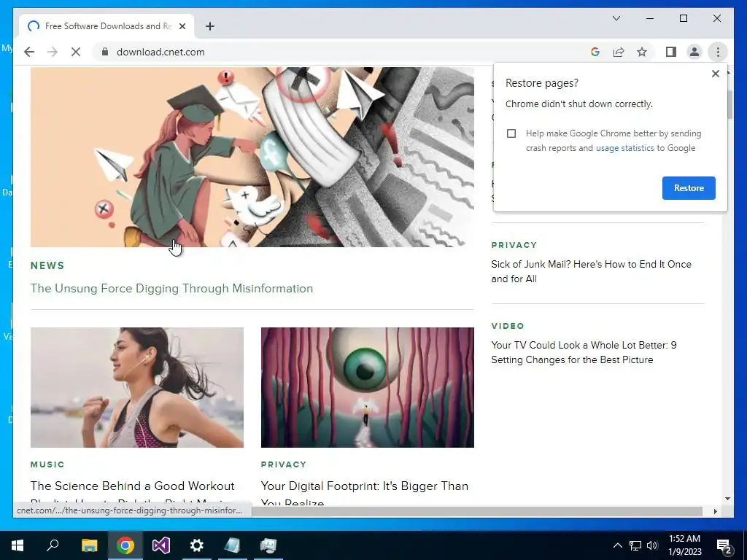Open the notification center icon
This screenshot has height=560, width=747.
724,545
